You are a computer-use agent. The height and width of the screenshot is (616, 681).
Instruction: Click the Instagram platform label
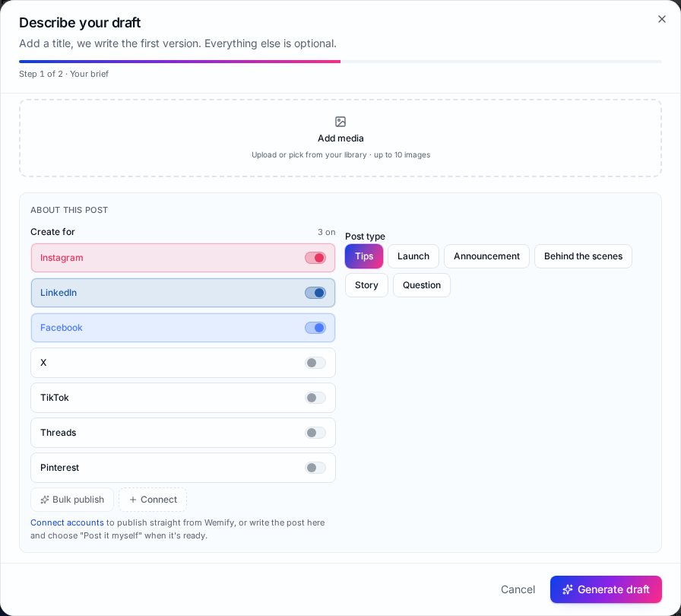coord(62,258)
